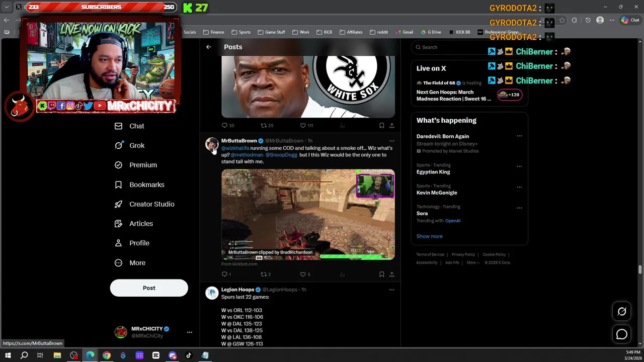
Task: Click the OpenAI trending link
Action: (453, 221)
